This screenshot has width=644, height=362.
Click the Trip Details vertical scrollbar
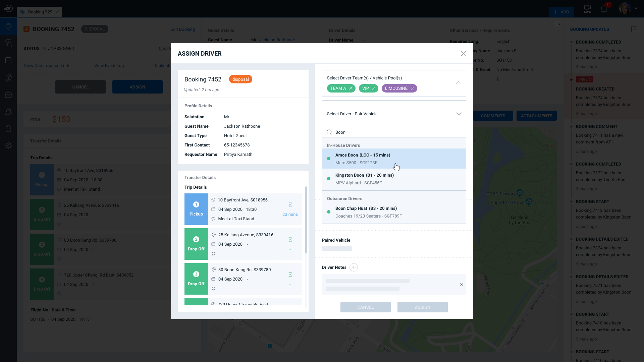click(306, 220)
